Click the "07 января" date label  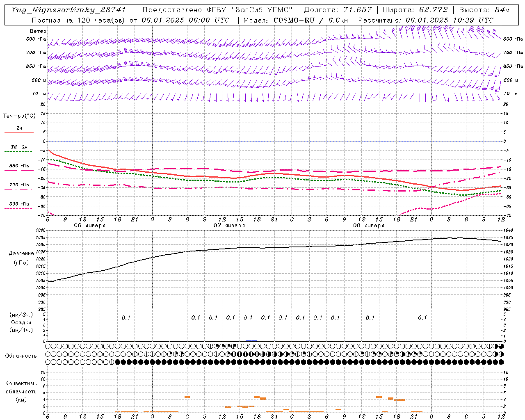(x=229, y=226)
